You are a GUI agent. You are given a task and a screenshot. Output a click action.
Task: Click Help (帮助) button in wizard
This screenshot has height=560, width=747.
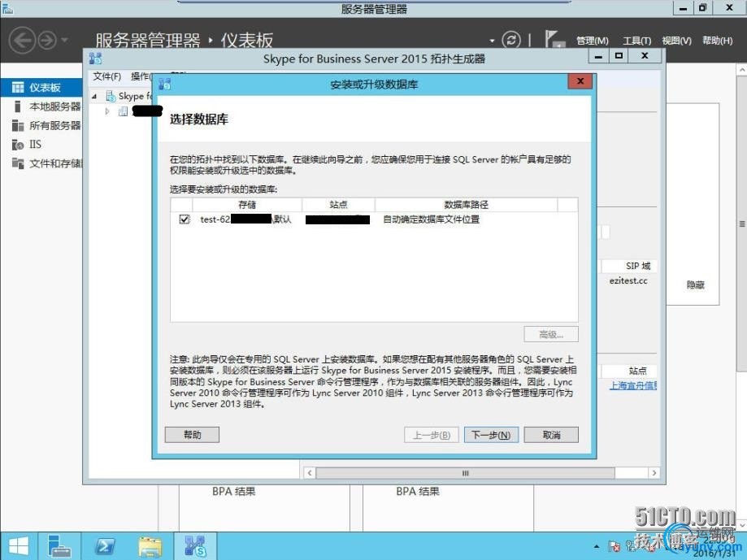click(192, 435)
